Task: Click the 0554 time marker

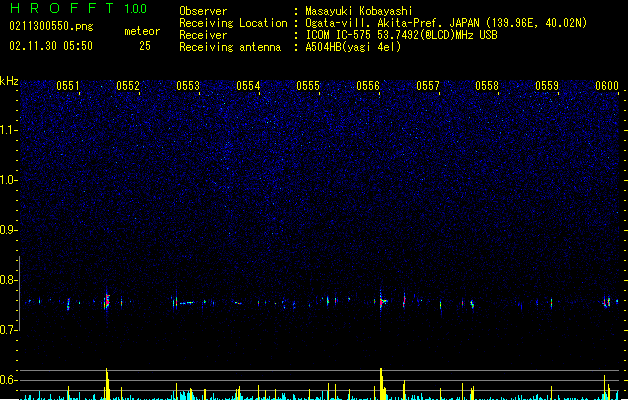Action: pos(248,86)
